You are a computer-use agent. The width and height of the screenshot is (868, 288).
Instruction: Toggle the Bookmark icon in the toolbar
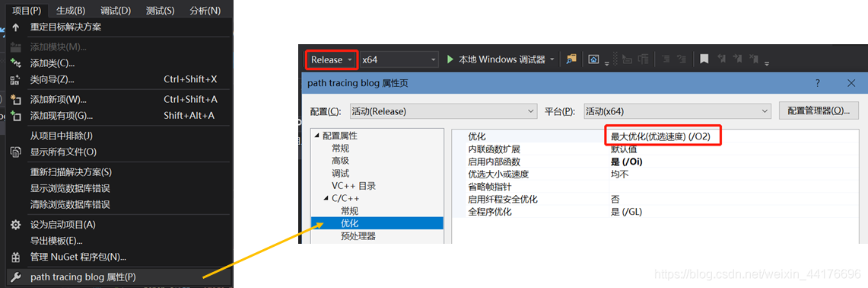coord(704,59)
